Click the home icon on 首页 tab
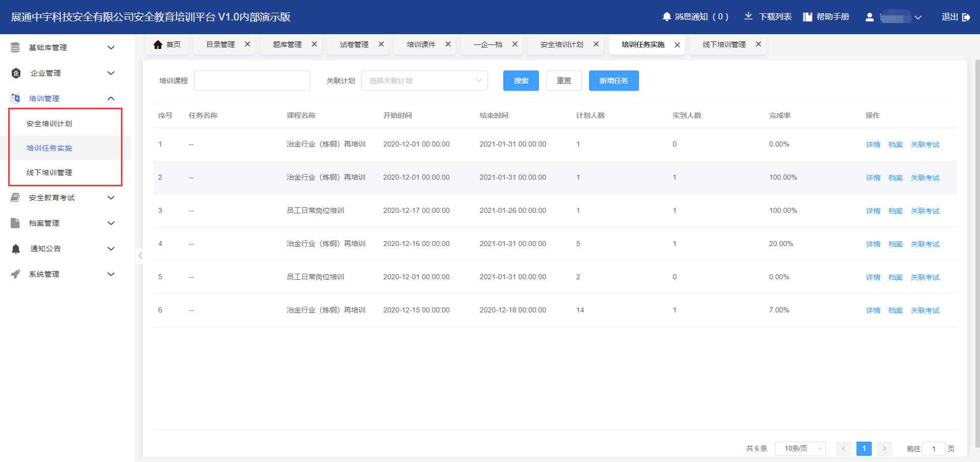Viewport: 980px width, 462px height. [x=158, y=44]
